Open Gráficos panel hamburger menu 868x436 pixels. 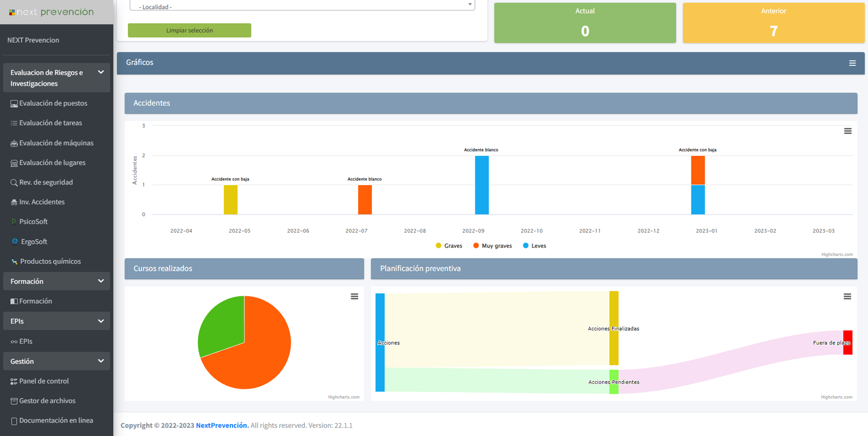(852, 63)
